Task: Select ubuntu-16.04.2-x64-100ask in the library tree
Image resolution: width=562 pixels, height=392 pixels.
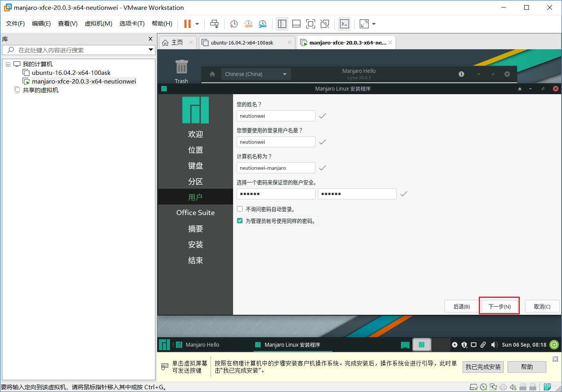Action: pos(71,72)
